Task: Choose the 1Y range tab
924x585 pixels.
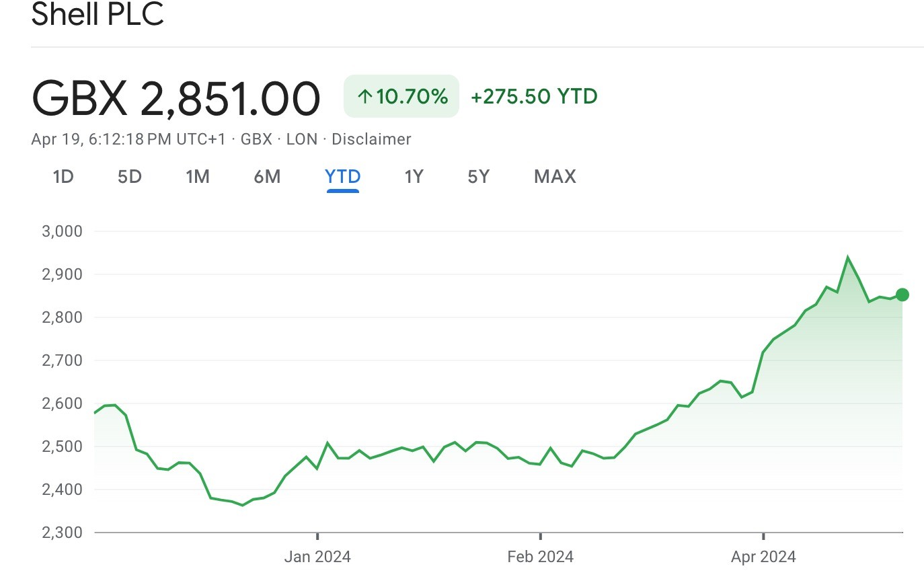Action: point(414,177)
